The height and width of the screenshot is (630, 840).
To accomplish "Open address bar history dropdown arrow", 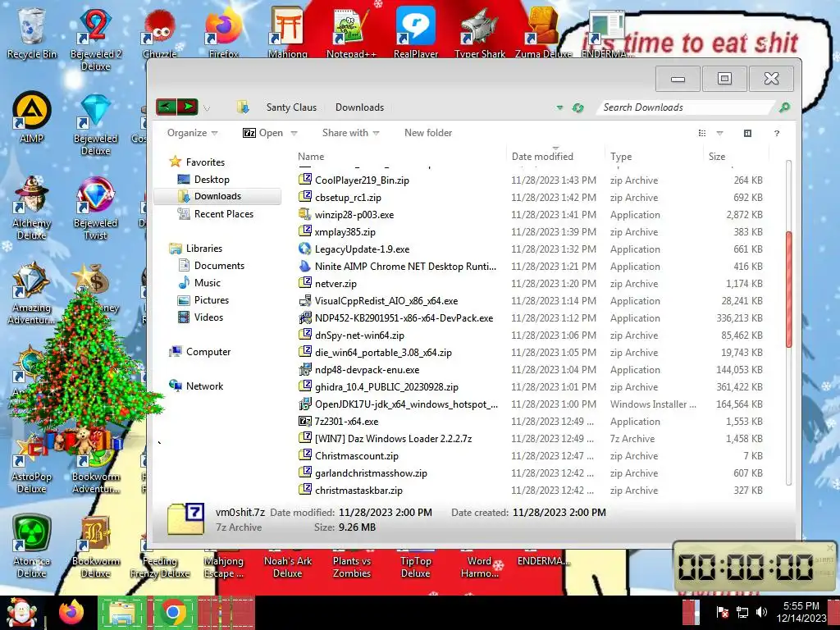I will [x=559, y=107].
